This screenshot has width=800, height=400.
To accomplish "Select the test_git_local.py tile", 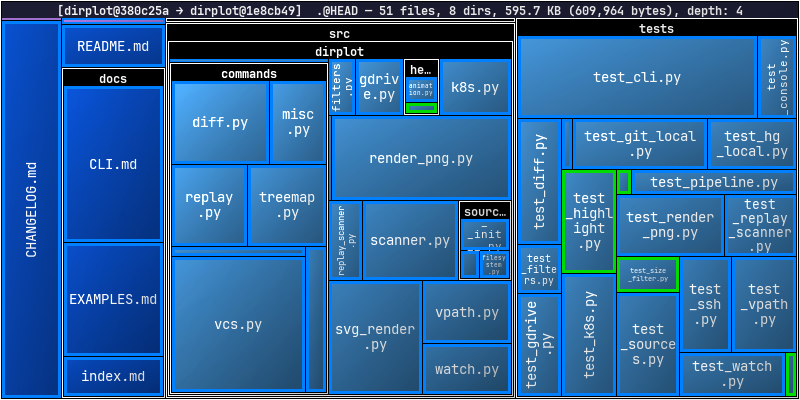I will coord(640,144).
